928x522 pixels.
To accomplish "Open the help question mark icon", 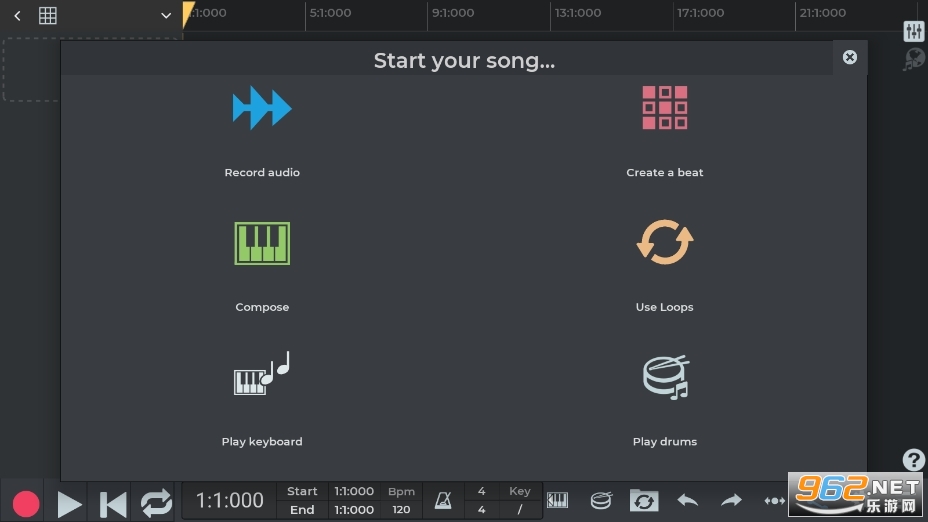I will pyautogui.click(x=913, y=460).
